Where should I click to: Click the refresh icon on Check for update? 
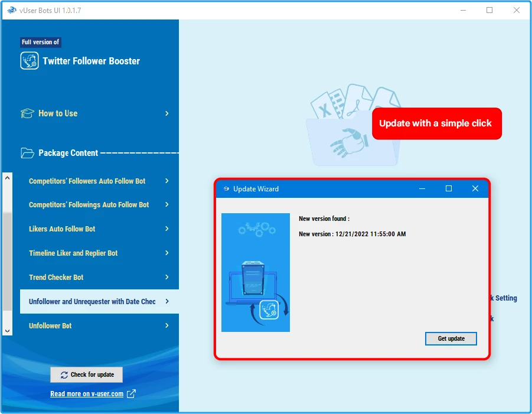tap(64, 374)
